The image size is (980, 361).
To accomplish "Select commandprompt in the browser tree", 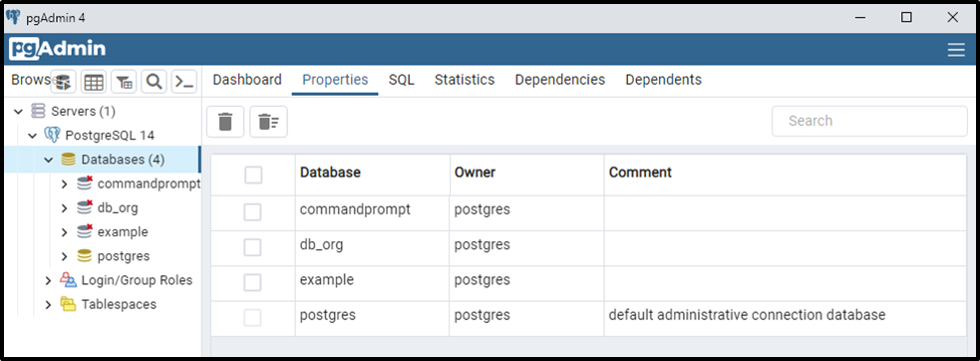I will coord(149,183).
